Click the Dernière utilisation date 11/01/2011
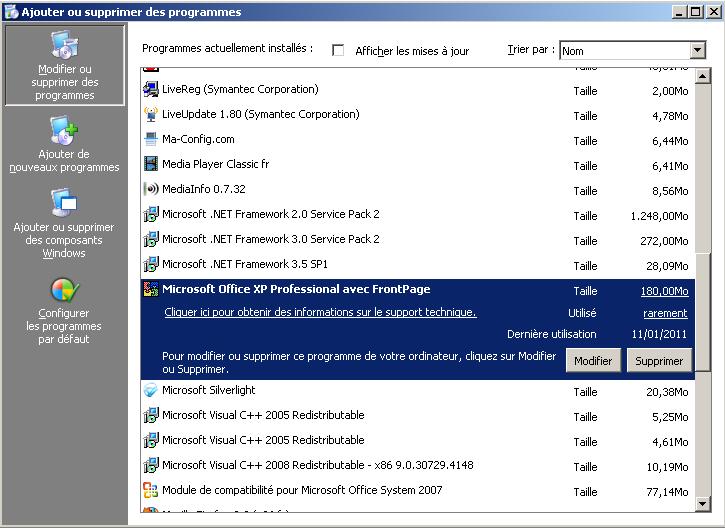This screenshot has height=528, width=725. [x=659, y=334]
